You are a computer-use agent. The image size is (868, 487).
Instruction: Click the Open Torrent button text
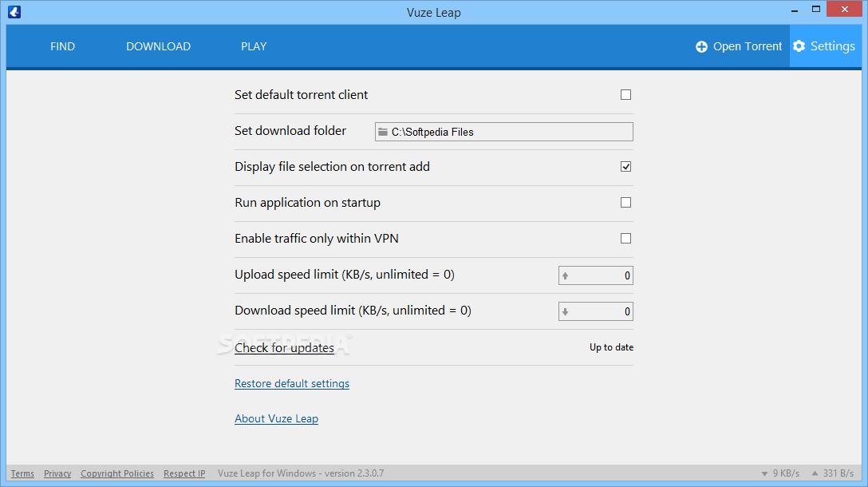click(x=748, y=46)
